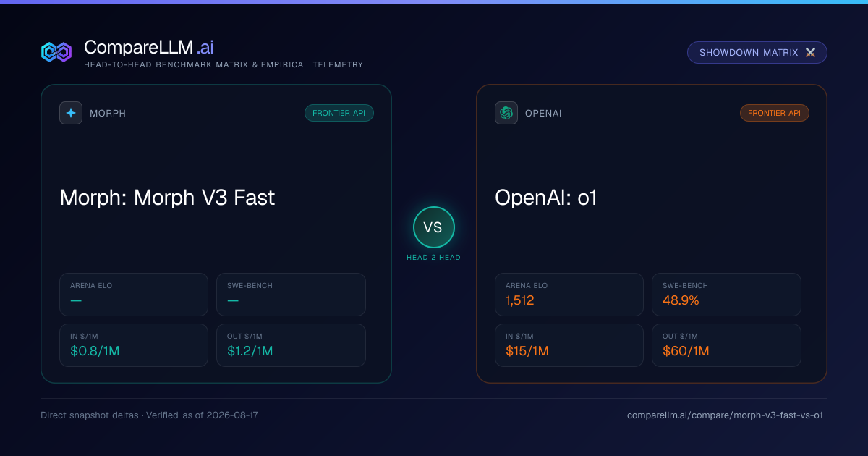Click the round VS badge
Viewport: 868px width, 456px height.
tap(434, 227)
